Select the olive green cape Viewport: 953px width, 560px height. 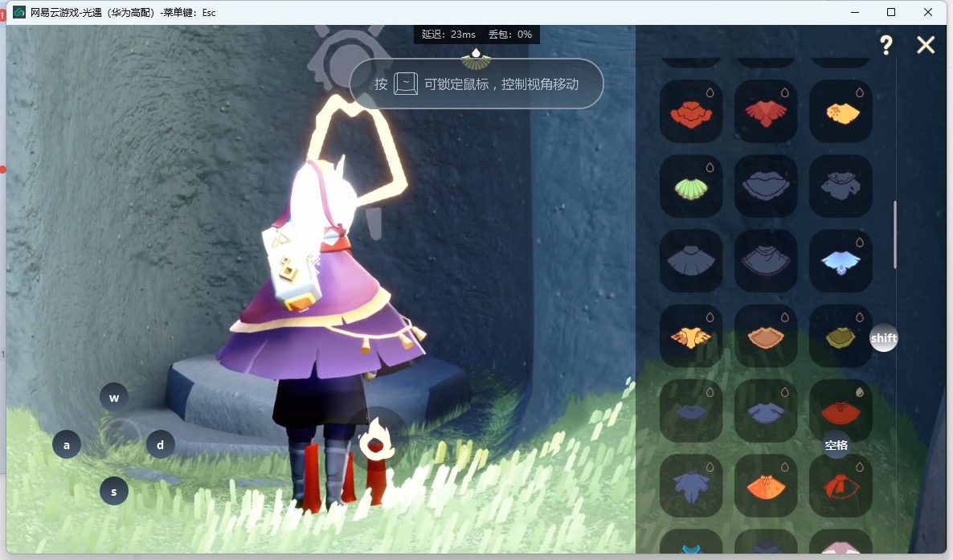point(841,337)
